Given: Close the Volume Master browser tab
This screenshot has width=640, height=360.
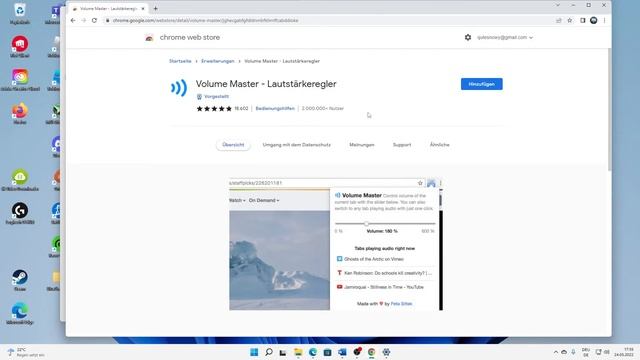Looking at the screenshot, I should click(x=143, y=9).
